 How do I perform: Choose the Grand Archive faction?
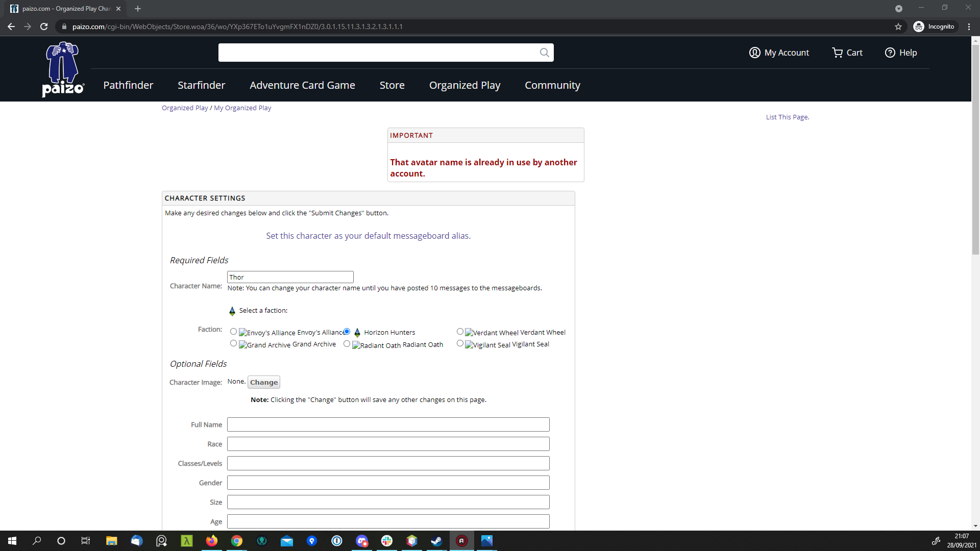pos(233,343)
